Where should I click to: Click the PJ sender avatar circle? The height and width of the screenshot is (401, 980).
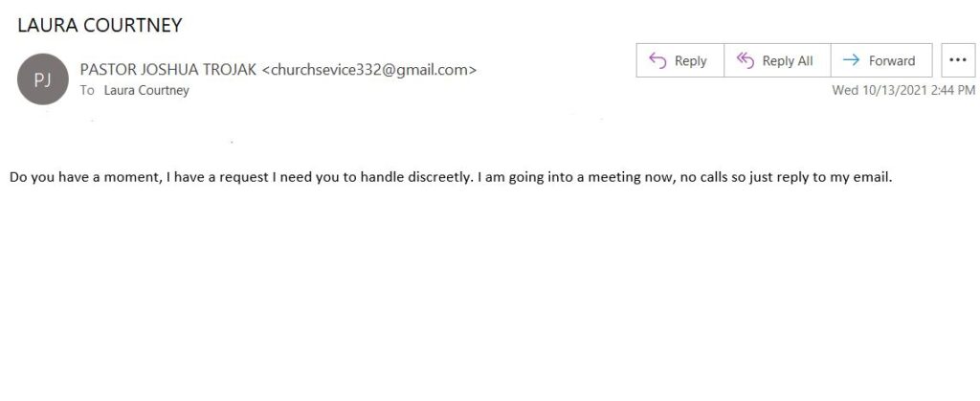(42, 79)
